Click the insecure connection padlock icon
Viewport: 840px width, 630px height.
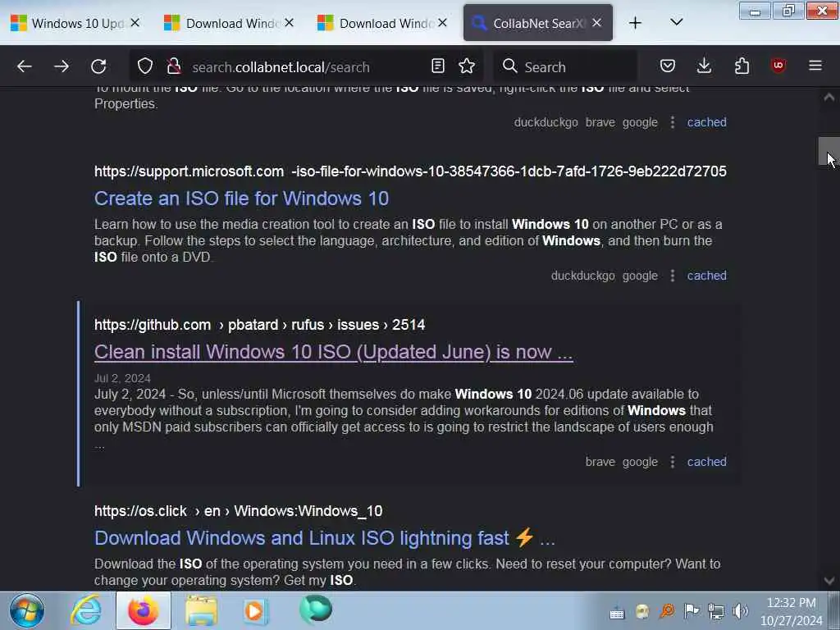[x=174, y=66]
